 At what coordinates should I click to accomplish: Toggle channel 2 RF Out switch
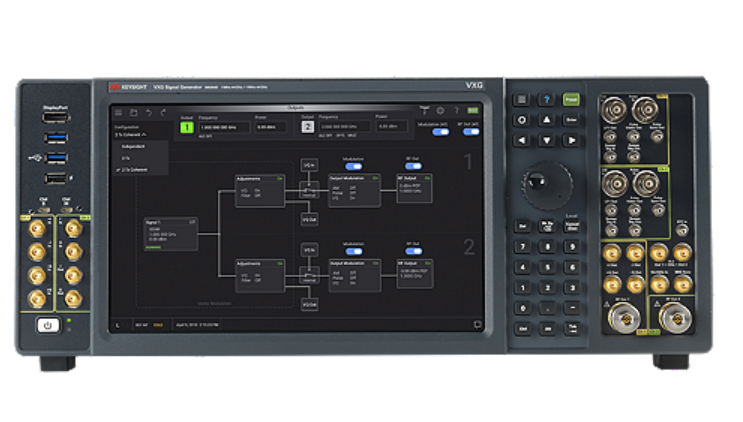click(x=413, y=251)
